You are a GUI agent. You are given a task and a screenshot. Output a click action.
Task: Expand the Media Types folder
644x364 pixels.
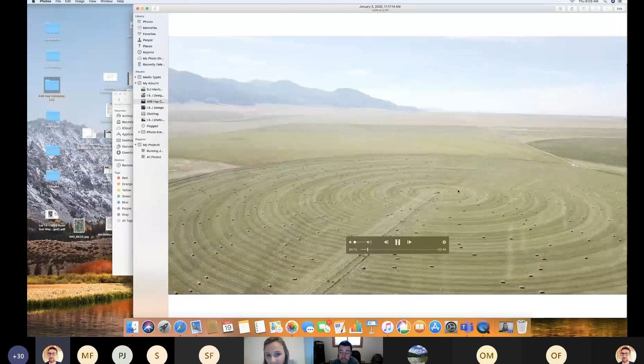pos(136,77)
